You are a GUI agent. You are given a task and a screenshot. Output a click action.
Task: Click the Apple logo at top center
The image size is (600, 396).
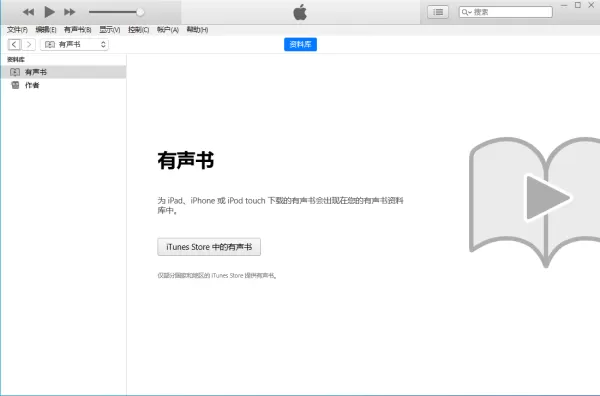[x=300, y=12]
